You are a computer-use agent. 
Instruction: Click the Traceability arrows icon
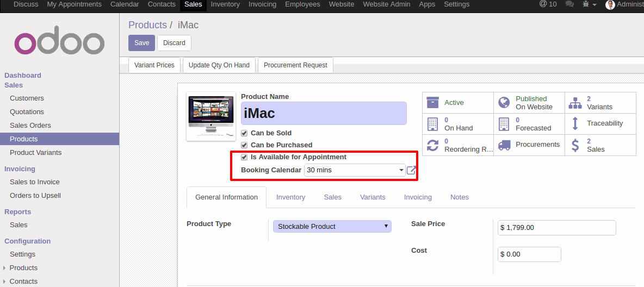(575, 123)
